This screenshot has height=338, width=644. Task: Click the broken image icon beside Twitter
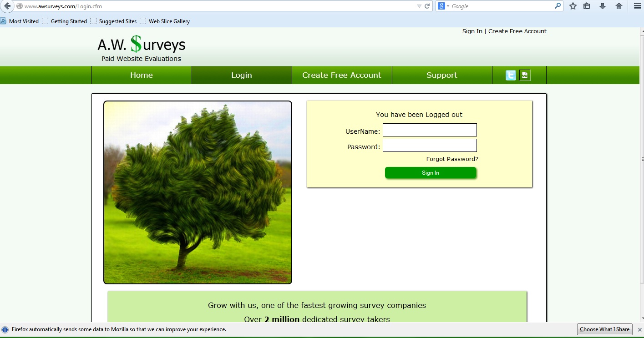[x=525, y=76]
